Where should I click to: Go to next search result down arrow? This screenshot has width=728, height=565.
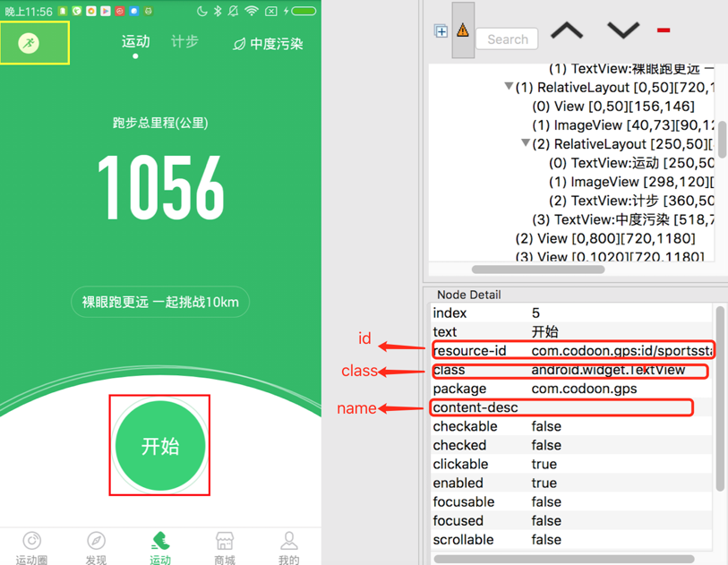click(x=623, y=30)
